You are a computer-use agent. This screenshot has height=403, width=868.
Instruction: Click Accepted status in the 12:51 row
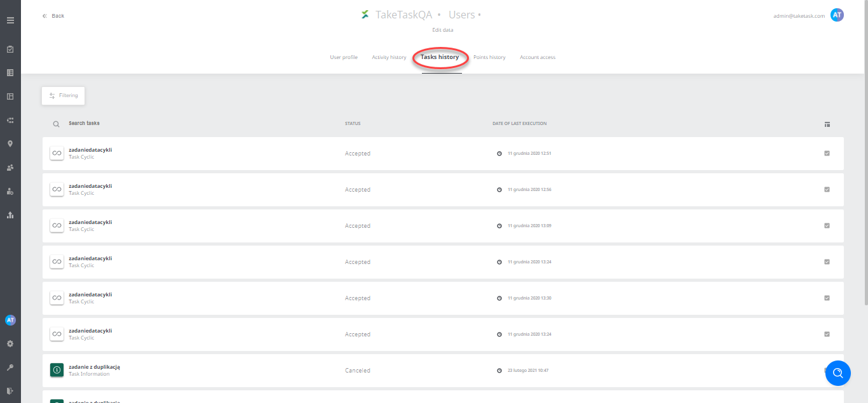(x=357, y=154)
